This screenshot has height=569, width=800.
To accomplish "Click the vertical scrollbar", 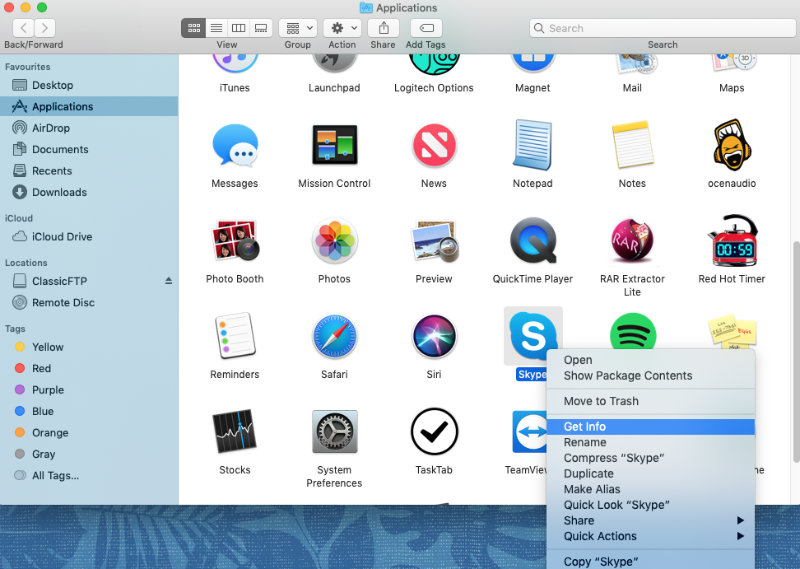I will 796,352.
